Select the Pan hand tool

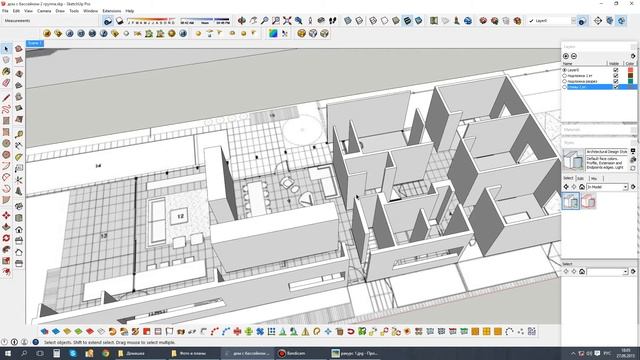253,20
